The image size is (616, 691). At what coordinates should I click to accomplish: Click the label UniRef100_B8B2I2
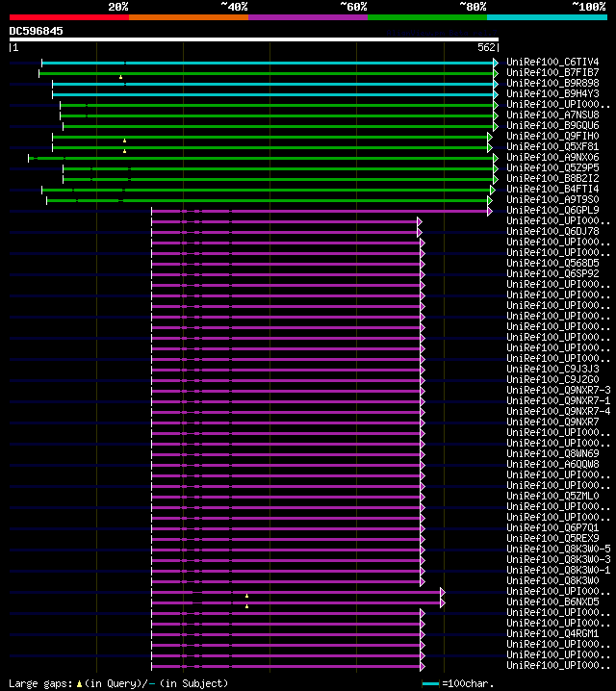(x=552, y=178)
